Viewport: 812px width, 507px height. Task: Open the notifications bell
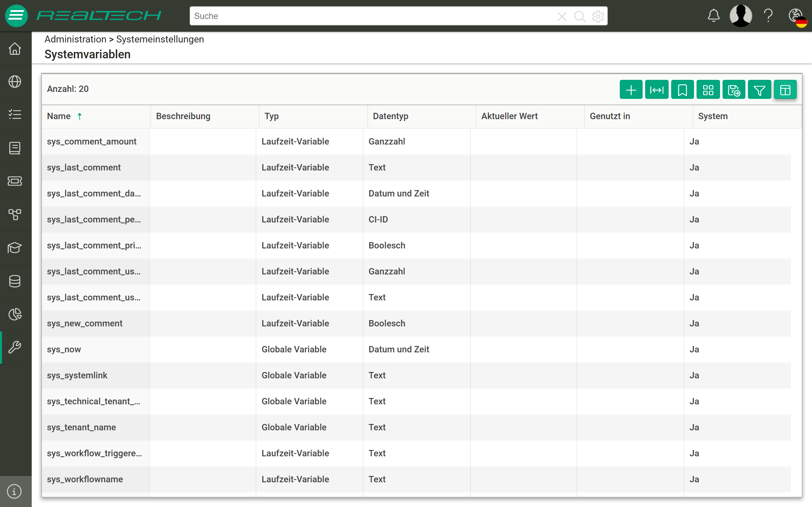714,16
